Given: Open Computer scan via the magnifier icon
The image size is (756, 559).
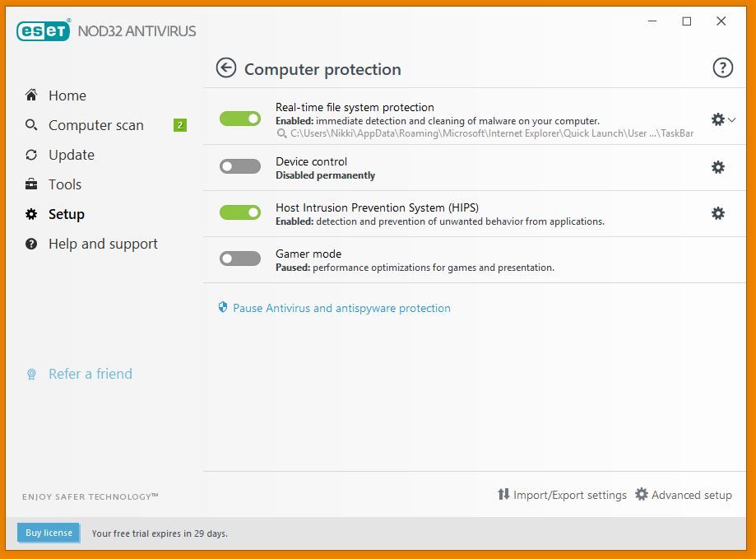Looking at the screenshot, I should (31, 125).
